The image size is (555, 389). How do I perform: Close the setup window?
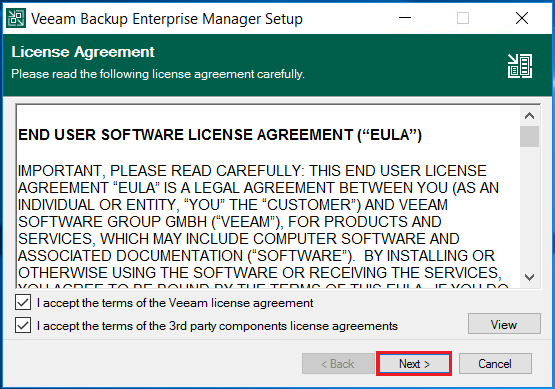coord(522,18)
